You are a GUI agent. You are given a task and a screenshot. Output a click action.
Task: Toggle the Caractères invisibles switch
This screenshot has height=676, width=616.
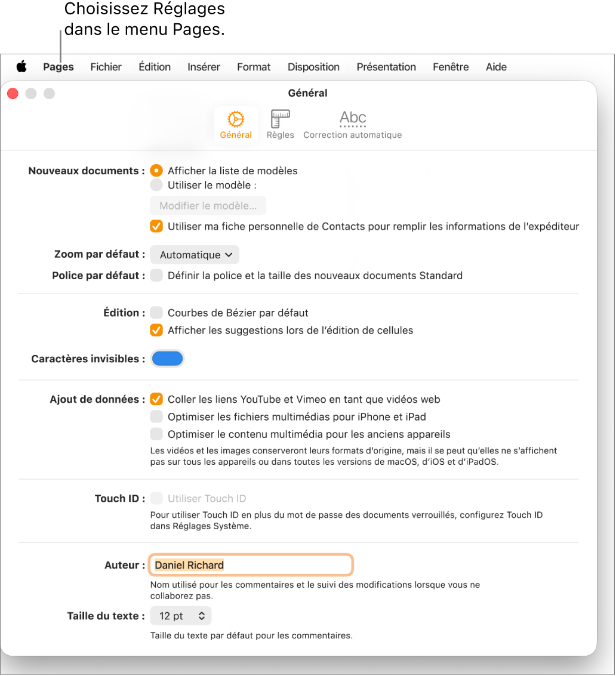[167, 359]
